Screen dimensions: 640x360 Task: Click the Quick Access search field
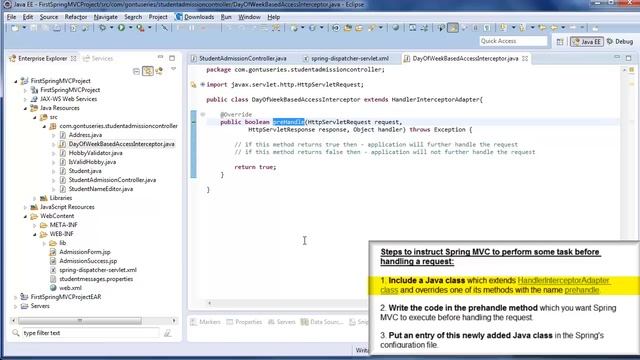pyautogui.click(x=513, y=41)
